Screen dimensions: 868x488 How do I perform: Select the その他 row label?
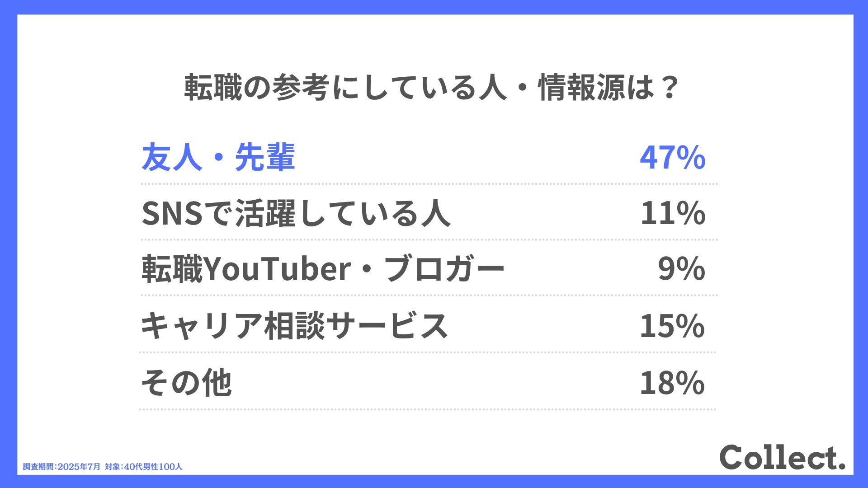pos(186,383)
